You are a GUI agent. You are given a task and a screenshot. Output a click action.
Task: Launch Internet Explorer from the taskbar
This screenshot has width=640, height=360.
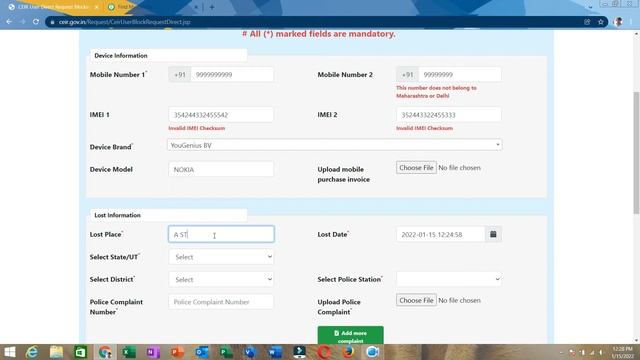tap(32, 352)
